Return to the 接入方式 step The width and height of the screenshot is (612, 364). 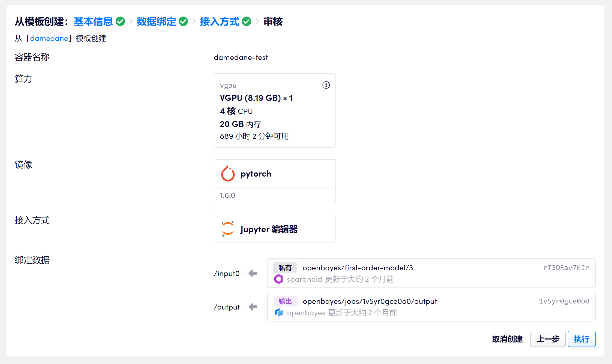click(x=220, y=22)
